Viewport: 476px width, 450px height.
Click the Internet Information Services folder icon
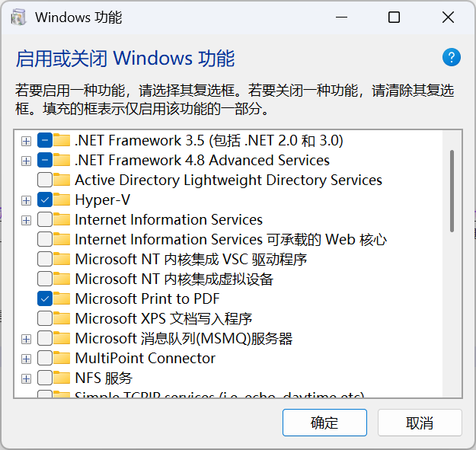[x=62, y=220]
